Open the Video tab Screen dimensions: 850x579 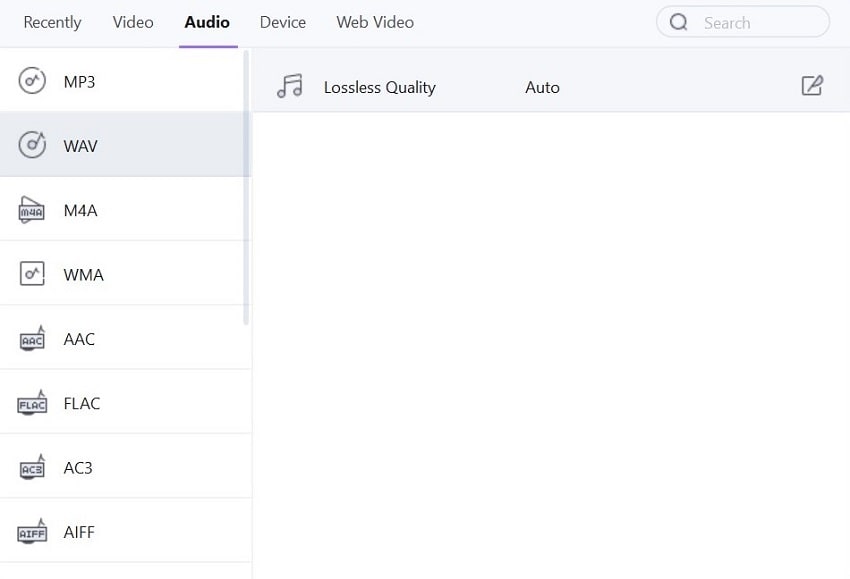click(x=133, y=22)
